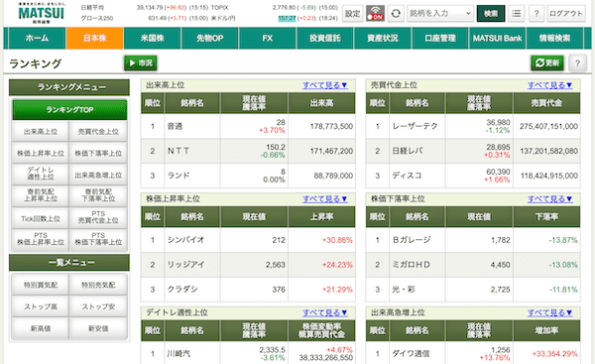Click the green 更新 refresh button
Image resolution: width=595 pixels, height=364 pixels.
pyautogui.click(x=547, y=63)
